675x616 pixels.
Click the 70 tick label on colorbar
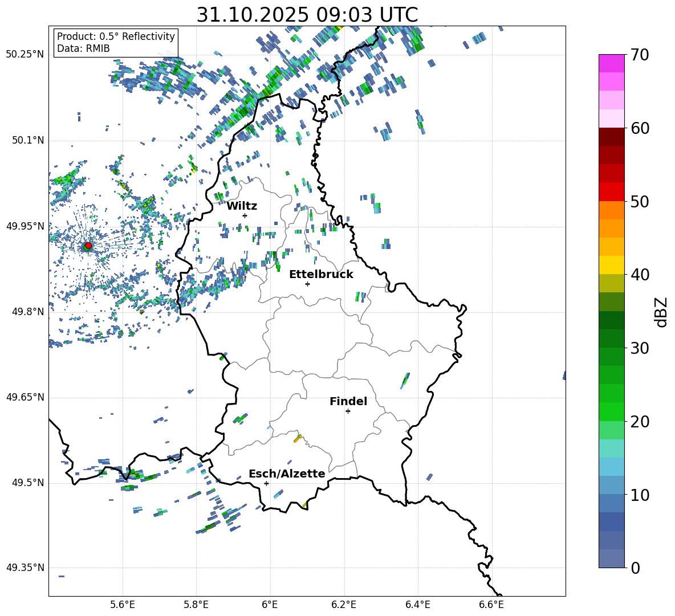(x=640, y=55)
